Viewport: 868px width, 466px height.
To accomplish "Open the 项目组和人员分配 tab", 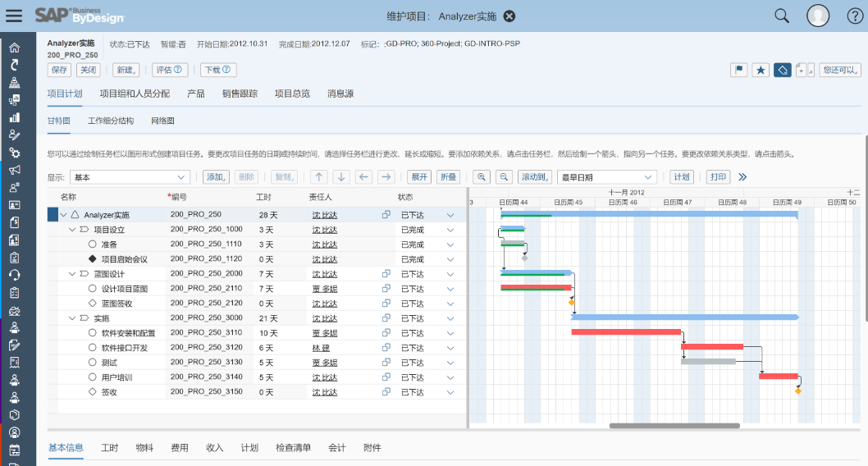I will tap(135, 94).
